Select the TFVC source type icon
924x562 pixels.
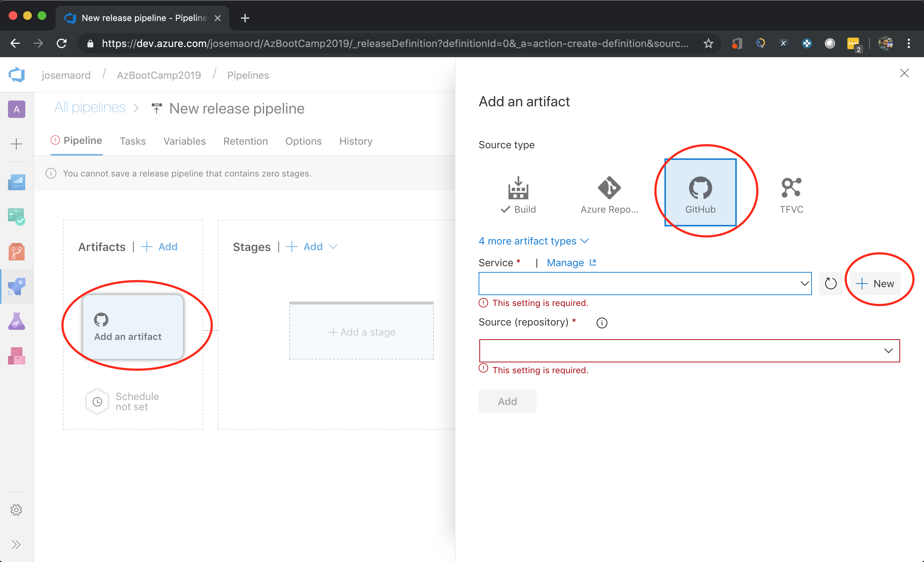(x=791, y=194)
